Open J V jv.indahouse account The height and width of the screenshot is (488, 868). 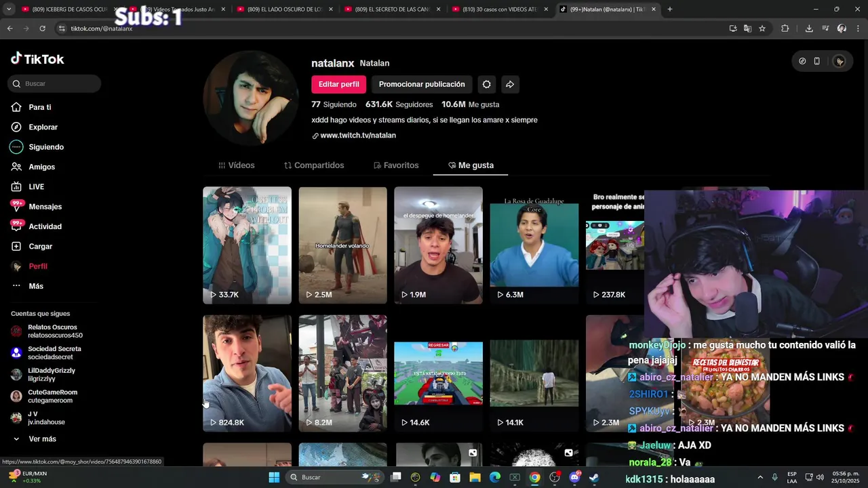point(47,418)
